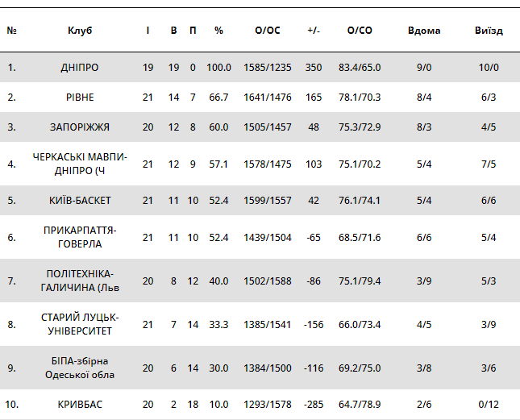
Task: Click the Клуб column header
Action: (x=80, y=31)
